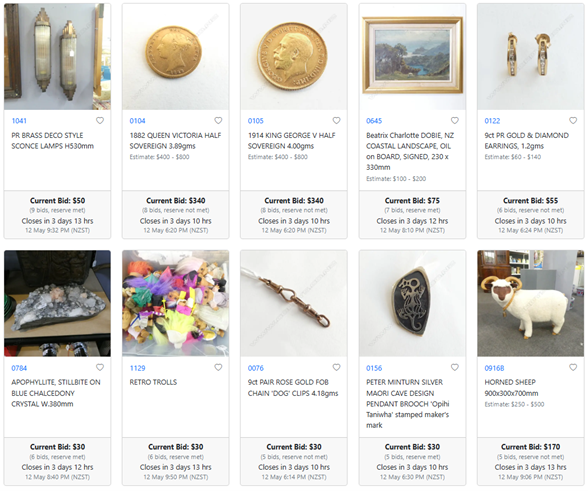The image size is (588, 491).
Task: Open the Retro Trolls thumbnail image
Action: pyautogui.click(x=176, y=303)
